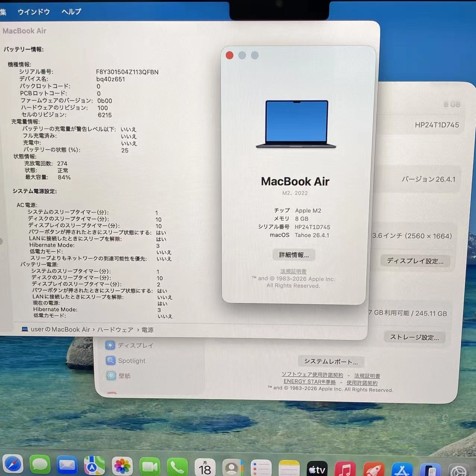Click システム電源設定 heading
The width and height of the screenshot is (476, 476).
coord(35,191)
